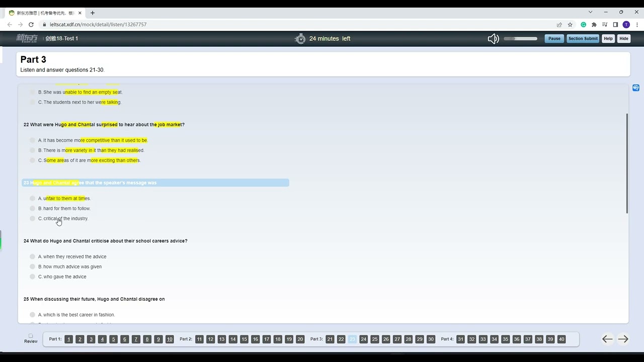
Task: Select Q23 option C critical of the industry
Action: point(32,218)
